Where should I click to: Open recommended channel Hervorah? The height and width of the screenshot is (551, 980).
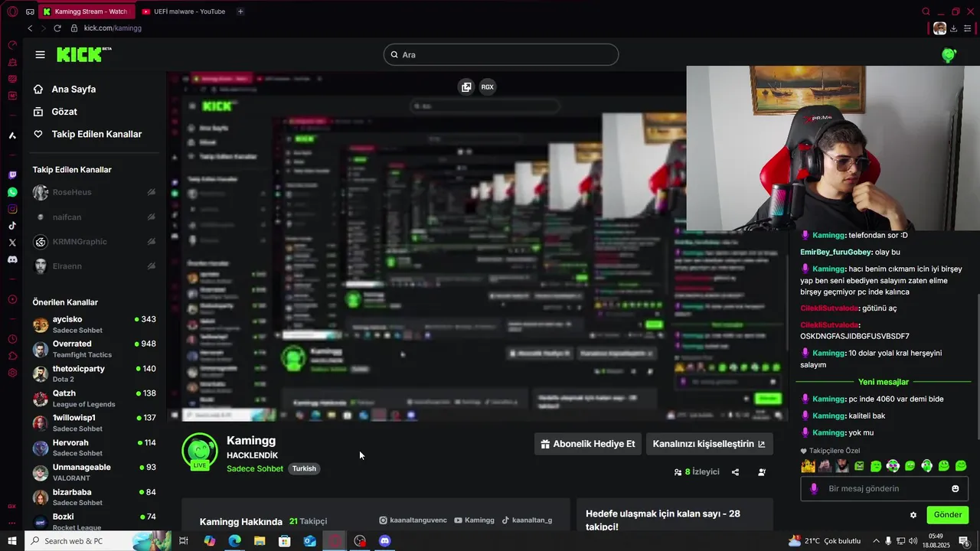[x=94, y=448]
